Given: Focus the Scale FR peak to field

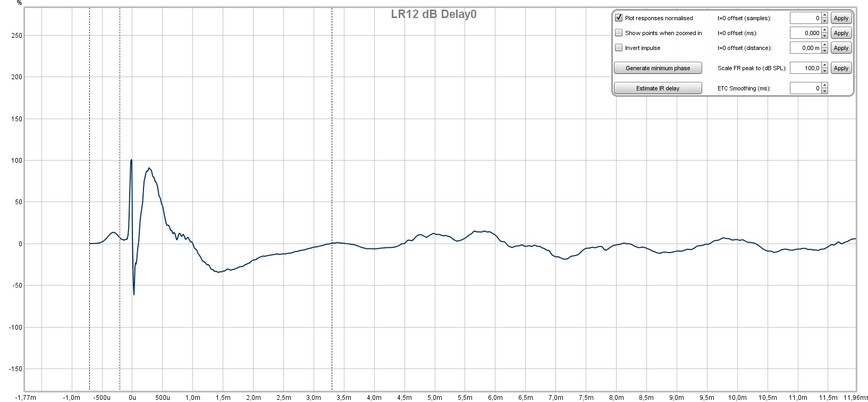Looking at the screenshot, I should 805,68.
